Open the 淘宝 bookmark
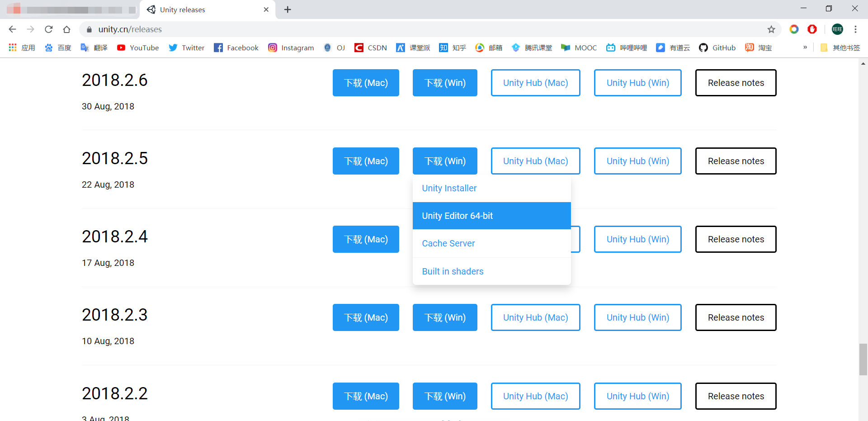The image size is (868, 421). coord(759,47)
